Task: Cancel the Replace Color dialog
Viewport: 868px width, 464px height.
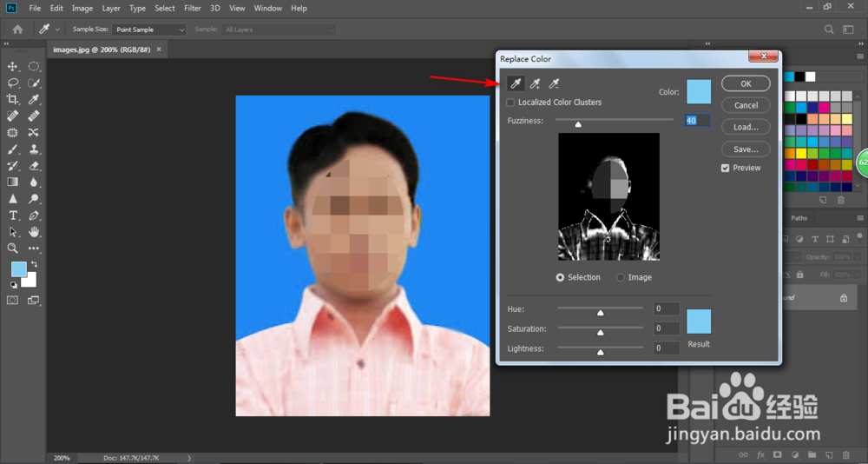Action: coord(746,105)
